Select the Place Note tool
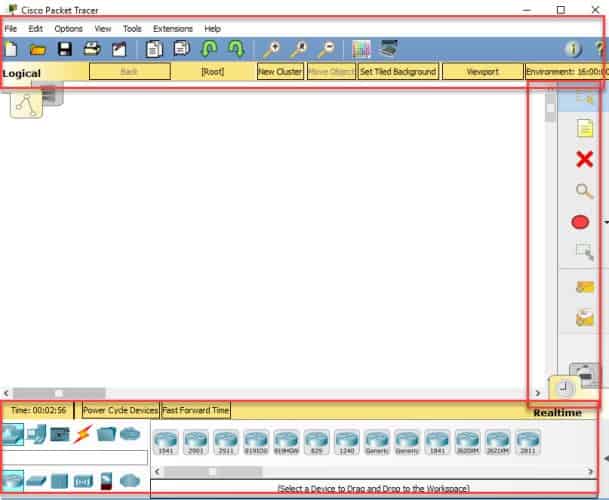The width and height of the screenshot is (609, 500). point(585,128)
